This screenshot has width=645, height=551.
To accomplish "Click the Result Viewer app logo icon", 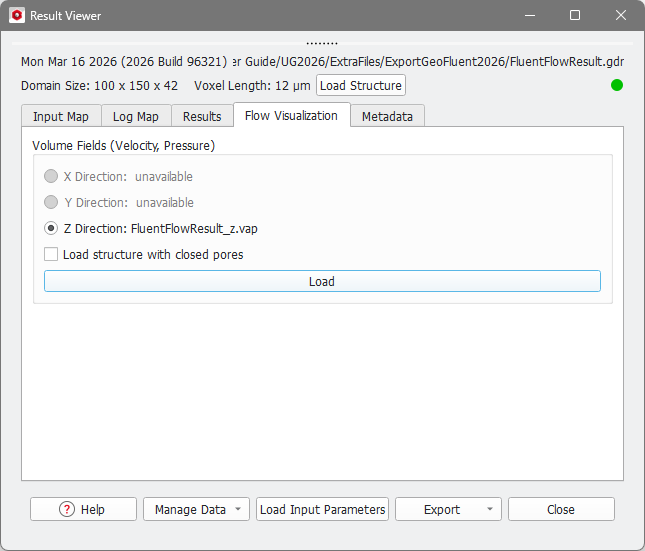I will [17, 16].
